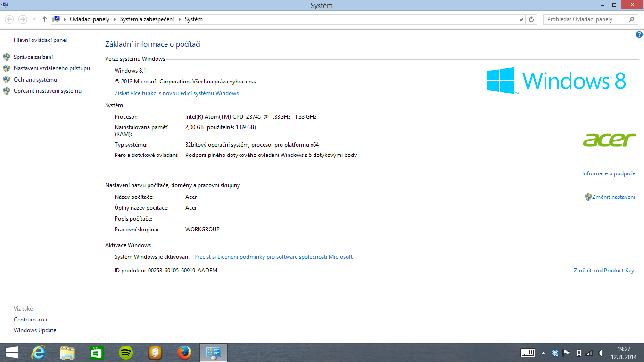The height and width of the screenshot is (362, 644).
Task: Click the 32bitový operační systém text
Action: [252, 145]
